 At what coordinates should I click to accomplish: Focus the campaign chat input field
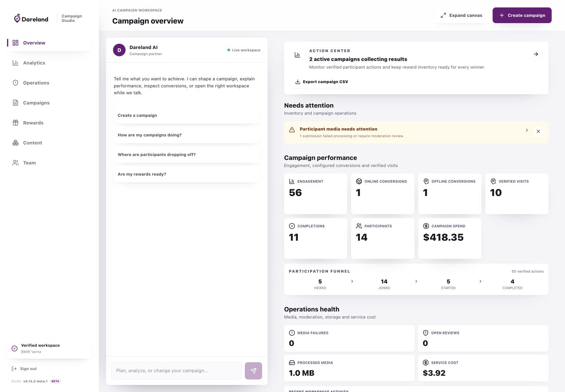click(x=177, y=371)
